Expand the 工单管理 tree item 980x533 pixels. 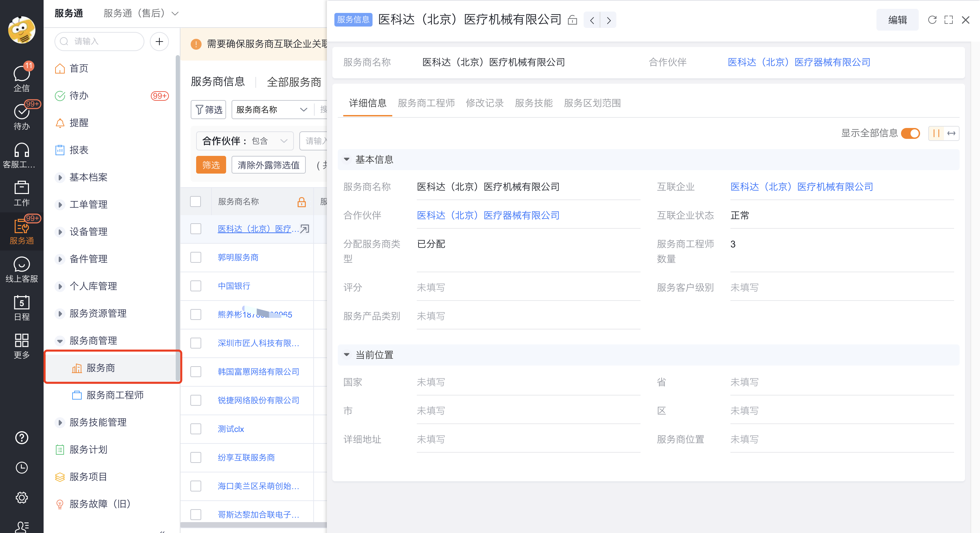click(60, 205)
